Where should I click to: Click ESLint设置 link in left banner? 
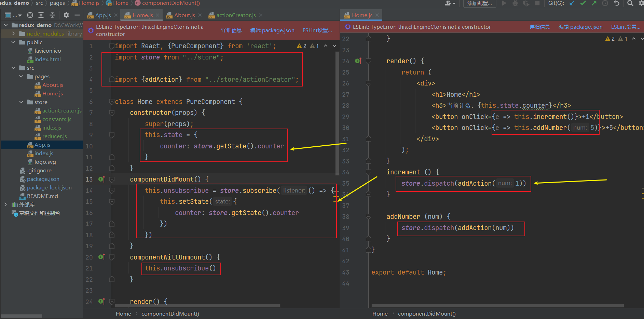tap(317, 30)
